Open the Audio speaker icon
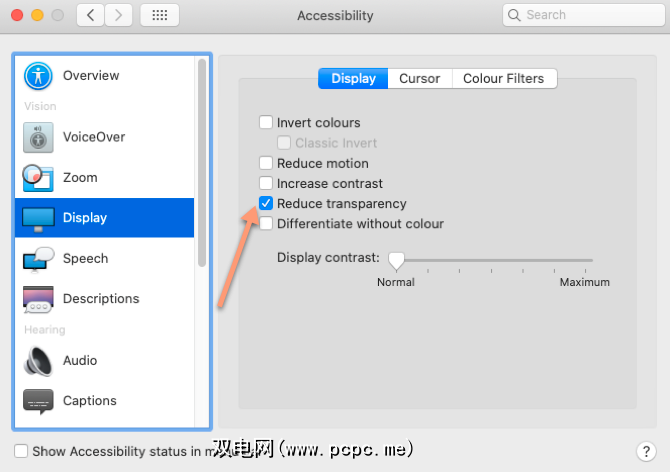This screenshot has width=670, height=472. [38, 360]
